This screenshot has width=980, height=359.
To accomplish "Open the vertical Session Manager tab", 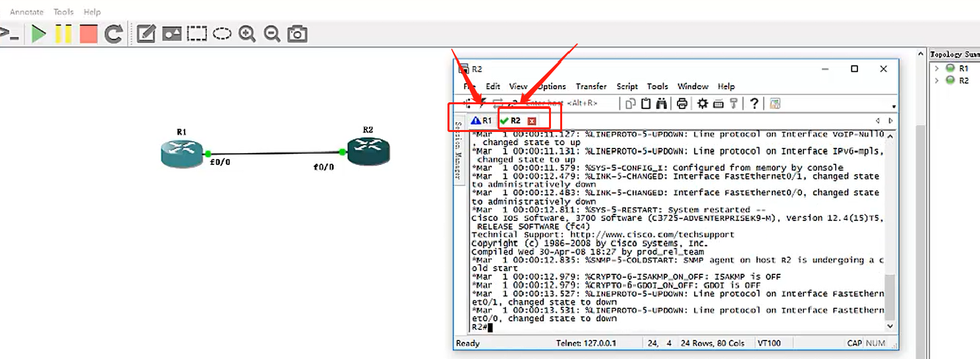I will [x=459, y=150].
